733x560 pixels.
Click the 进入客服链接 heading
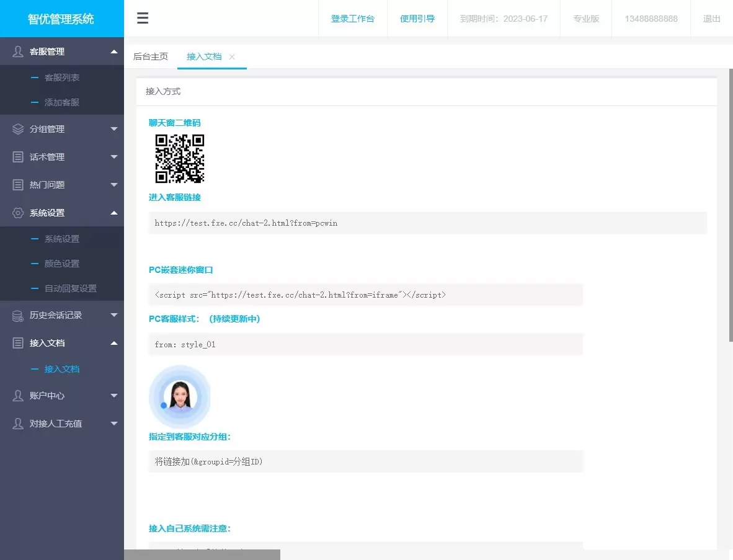[x=175, y=197]
